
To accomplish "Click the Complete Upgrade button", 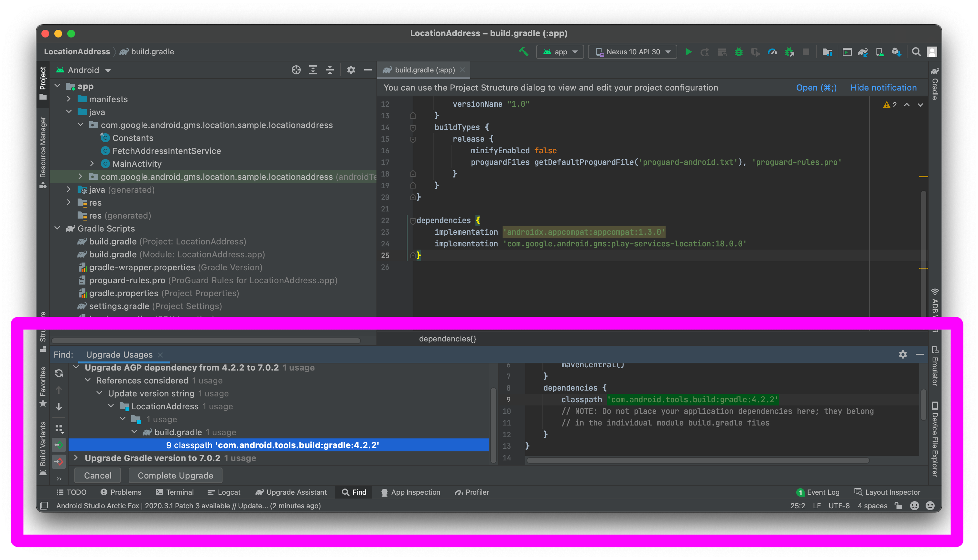I will (175, 475).
